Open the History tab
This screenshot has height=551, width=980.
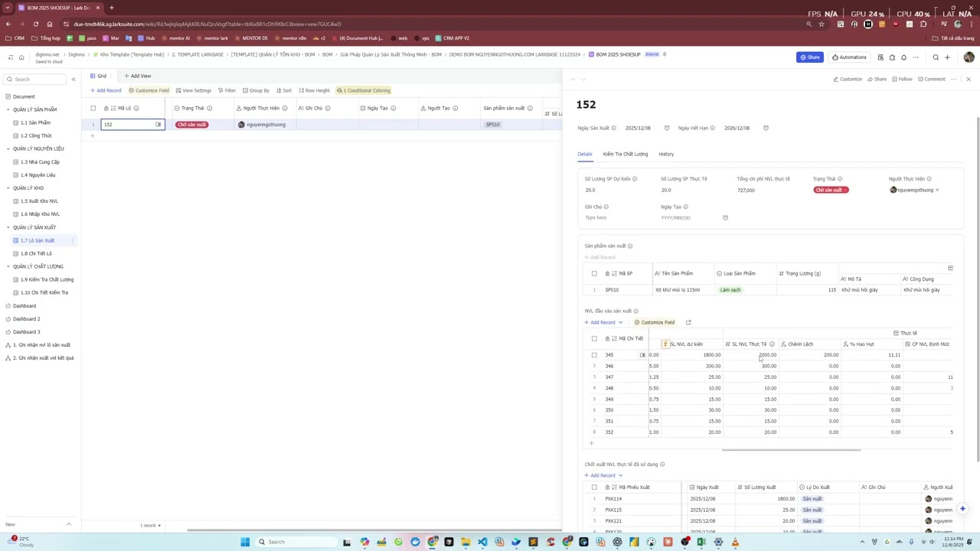click(x=666, y=155)
